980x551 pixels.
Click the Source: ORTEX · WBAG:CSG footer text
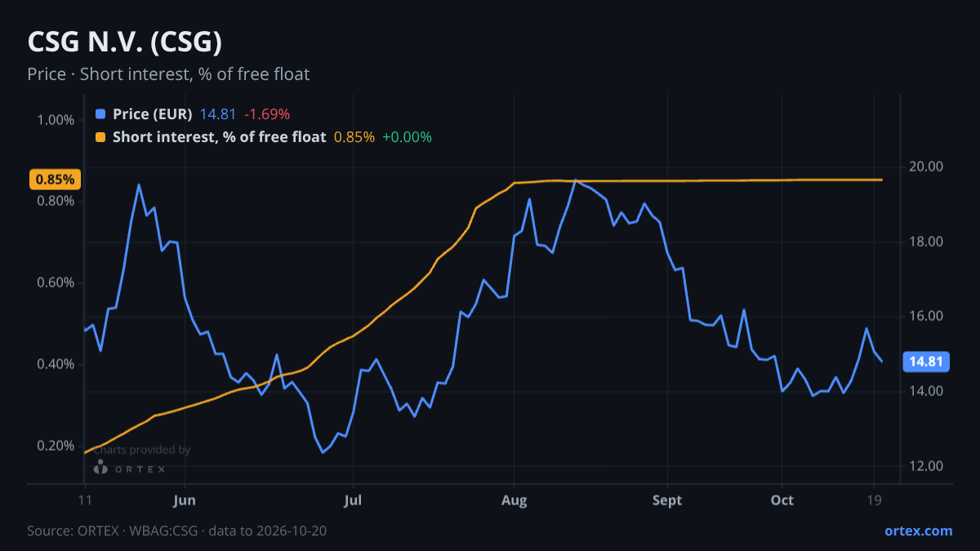click(177, 531)
